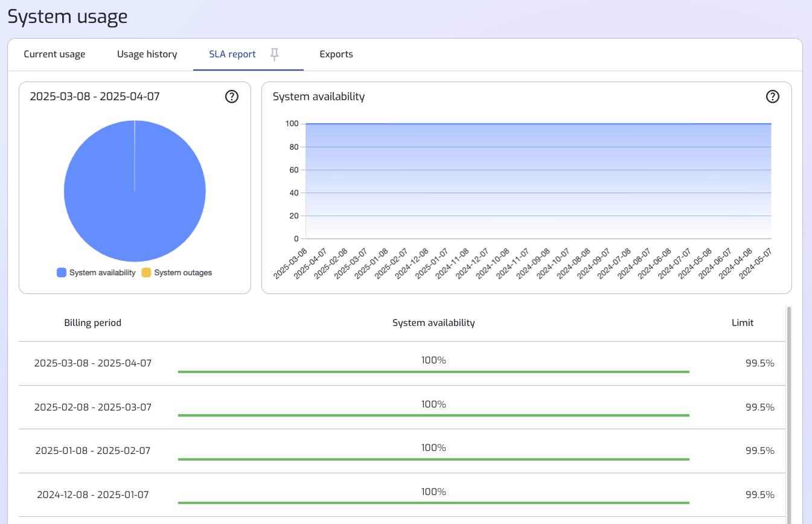Click the pin icon beside SLA report
This screenshot has height=524, width=812.
tap(275, 55)
